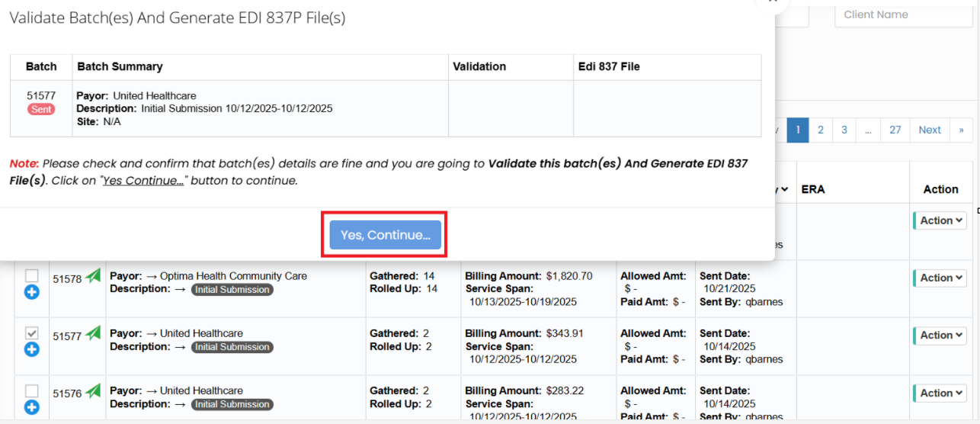The width and height of the screenshot is (980, 424).
Task: Open the Action dropdown for batch 51576
Action: coord(940,393)
